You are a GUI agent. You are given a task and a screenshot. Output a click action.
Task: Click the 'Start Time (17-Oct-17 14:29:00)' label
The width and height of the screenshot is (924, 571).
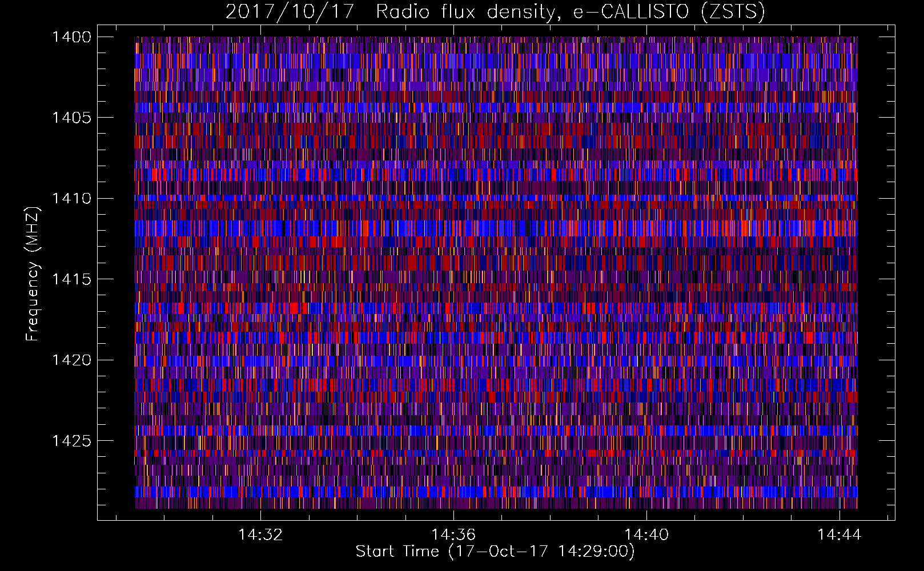pos(495,552)
